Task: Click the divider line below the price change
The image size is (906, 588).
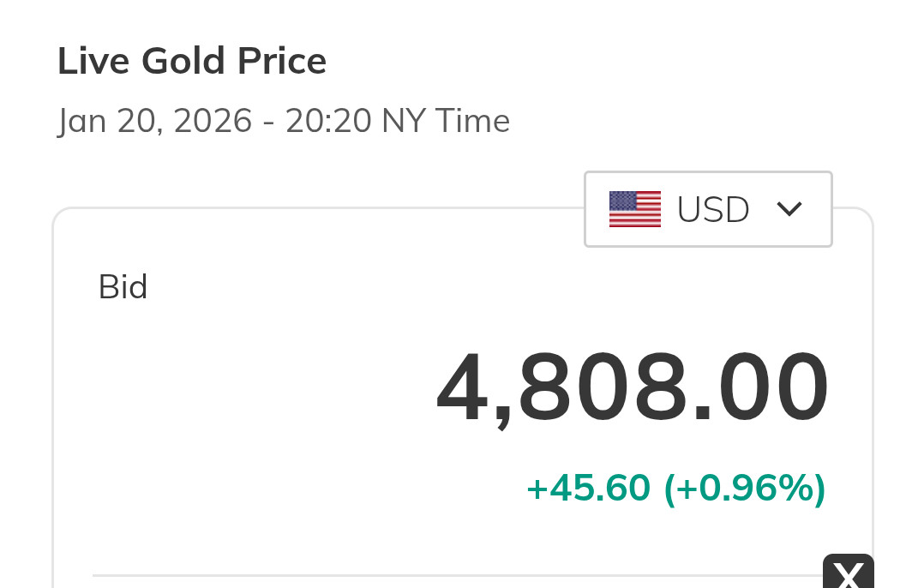Action: (x=454, y=575)
